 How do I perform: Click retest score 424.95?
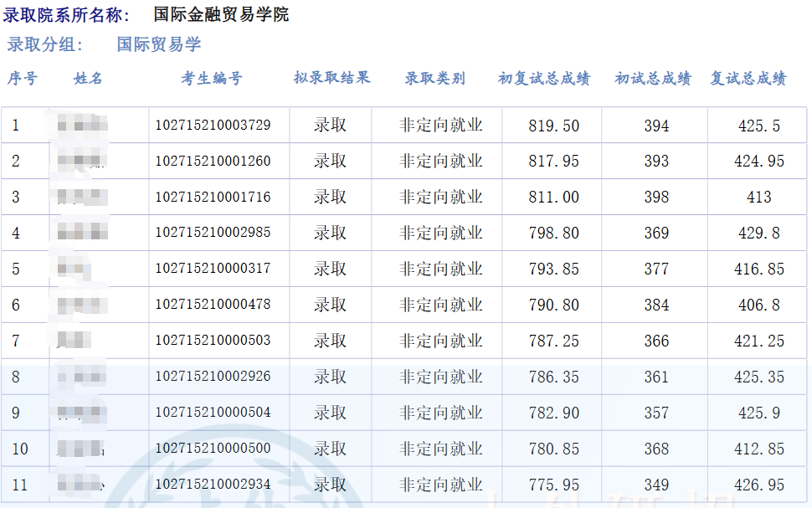pos(758,161)
